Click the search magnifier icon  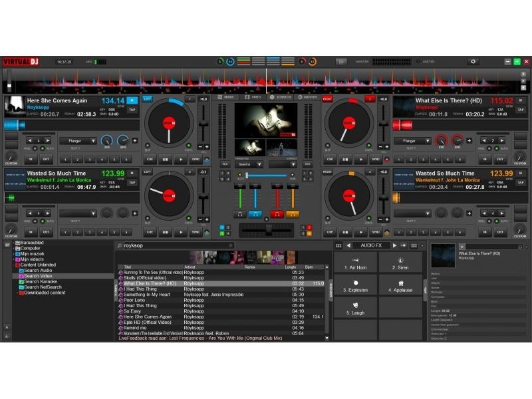pos(120,245)
